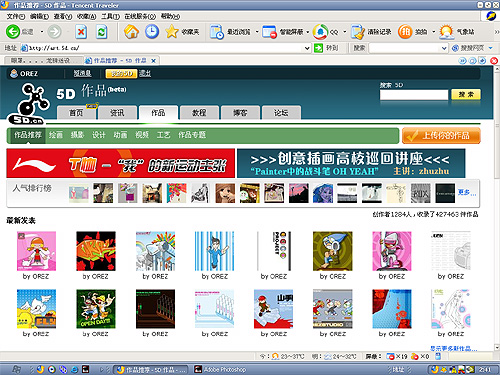Expand the browser search box dropdown arrow
Image resolution: width=500 pixels, height=375 pixels.
(x=444, y=48)
